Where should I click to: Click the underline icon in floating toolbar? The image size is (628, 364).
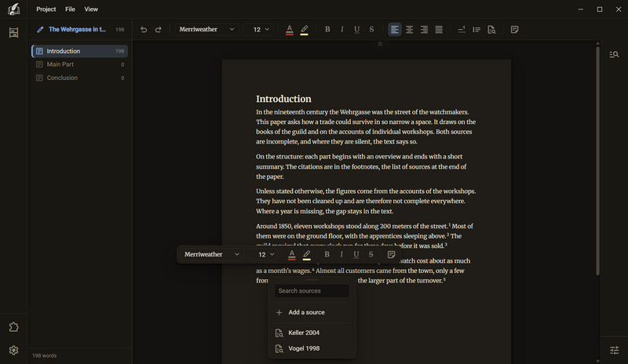click(x=356, y=255)
